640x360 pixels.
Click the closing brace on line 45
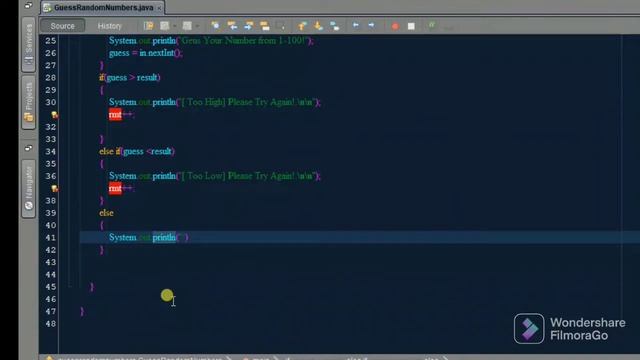pos(92,287)
